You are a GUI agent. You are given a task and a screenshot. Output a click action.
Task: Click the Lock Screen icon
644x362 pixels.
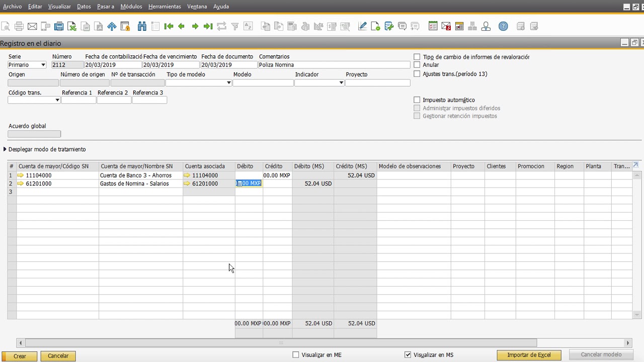(x=125, y=26)
